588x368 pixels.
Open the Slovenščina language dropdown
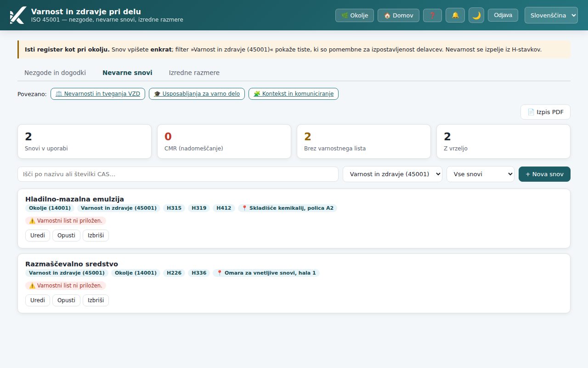(551, 15)
